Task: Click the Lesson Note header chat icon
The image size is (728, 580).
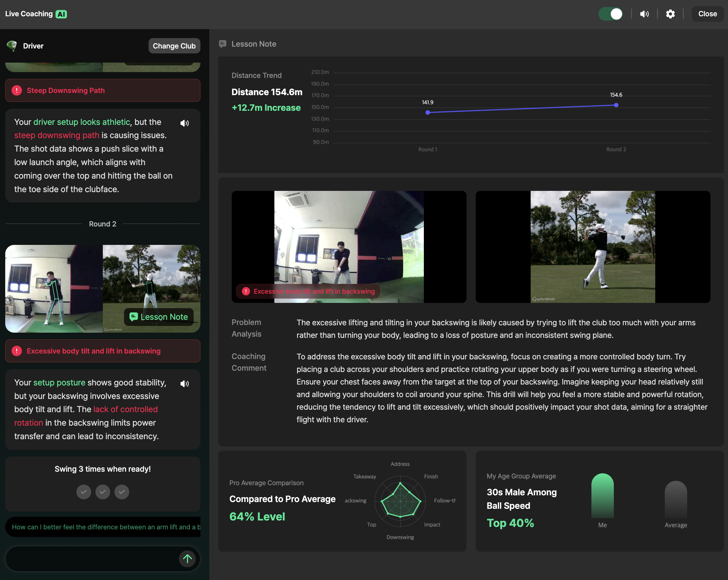Action: point(223,44)
